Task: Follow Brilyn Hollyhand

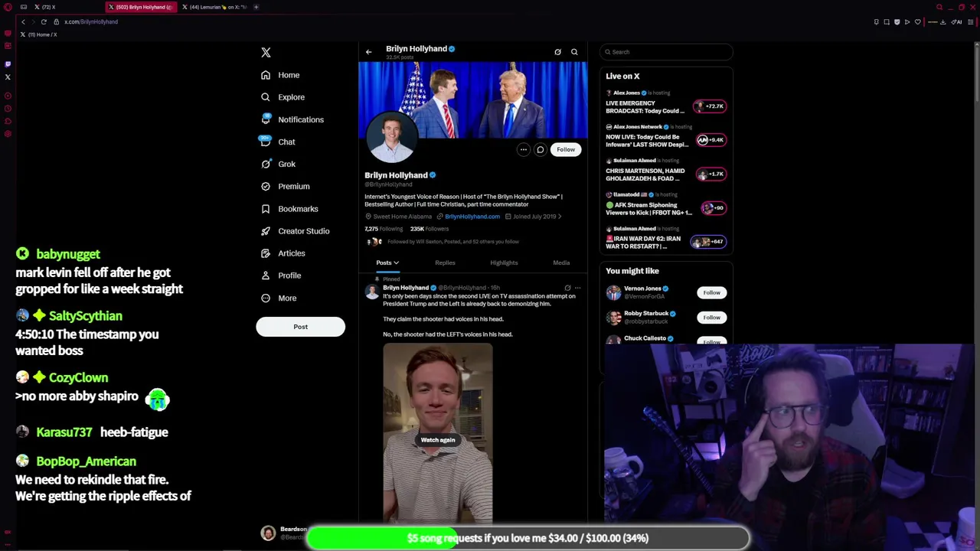Action: click(x=566, y=150)
